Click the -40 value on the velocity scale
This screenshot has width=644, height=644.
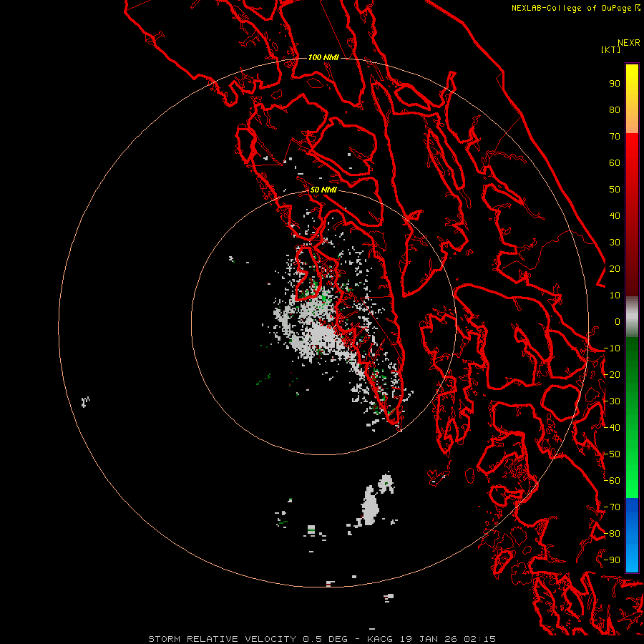(x=612, y=428)
